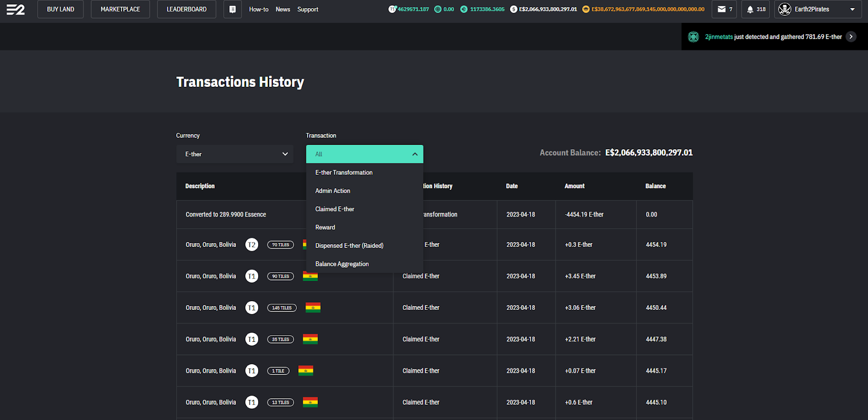Click the E-ther gather notification arrow
Image resolution: width=868 pixels, height=420 pixels.
coord(851,37)
